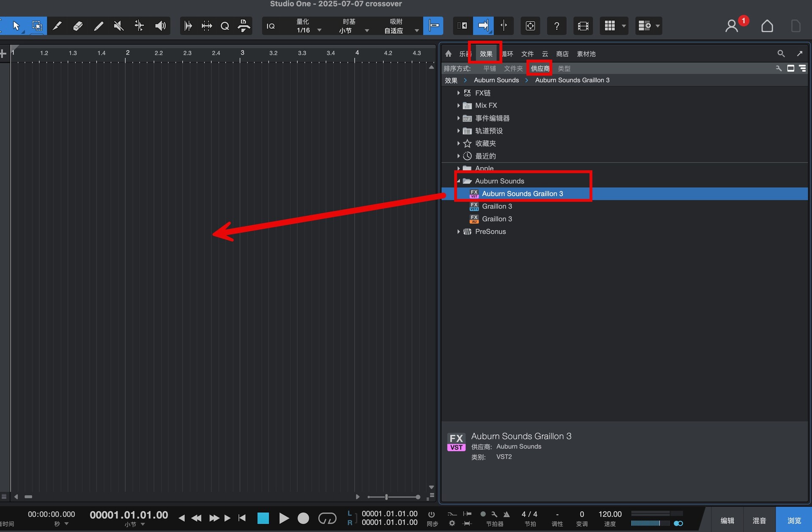
Task: Toggle cursor follows edit position
Action: point(504,26)
